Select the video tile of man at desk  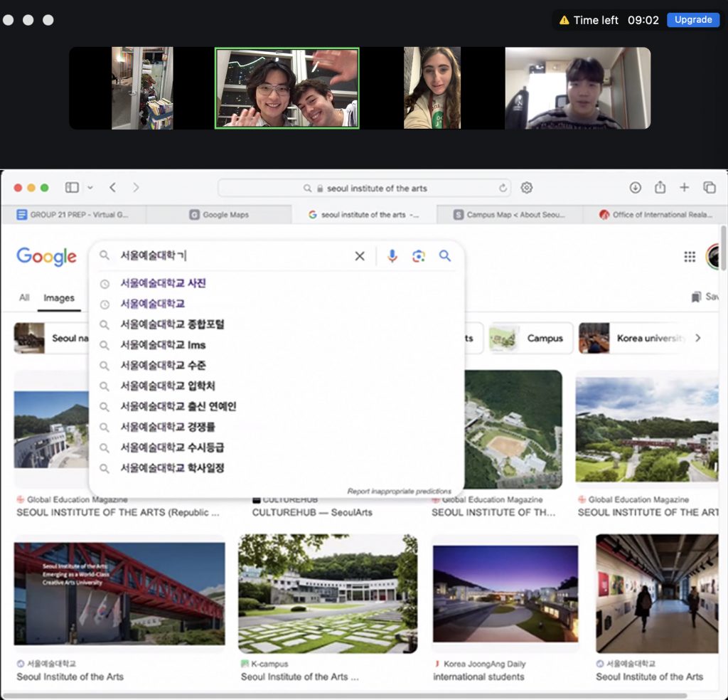578,87
